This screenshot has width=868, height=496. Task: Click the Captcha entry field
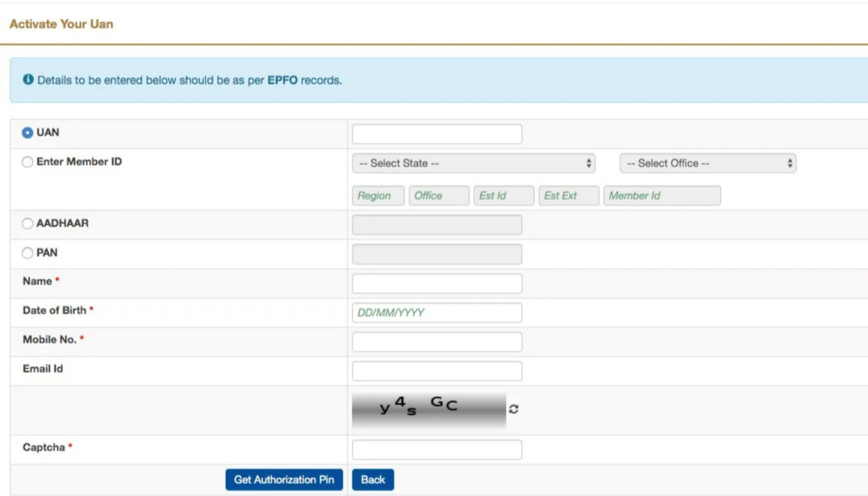(437, 449)
